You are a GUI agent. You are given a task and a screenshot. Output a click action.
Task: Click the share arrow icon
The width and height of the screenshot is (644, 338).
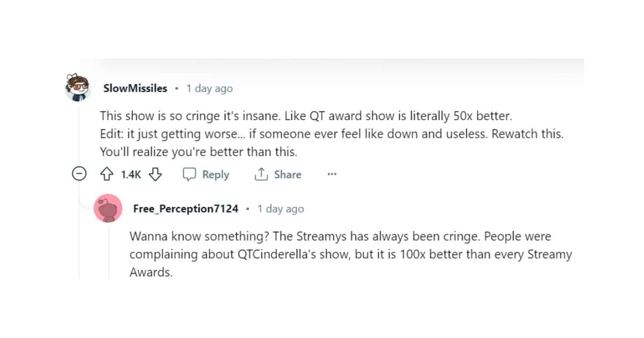coord(261,174)
